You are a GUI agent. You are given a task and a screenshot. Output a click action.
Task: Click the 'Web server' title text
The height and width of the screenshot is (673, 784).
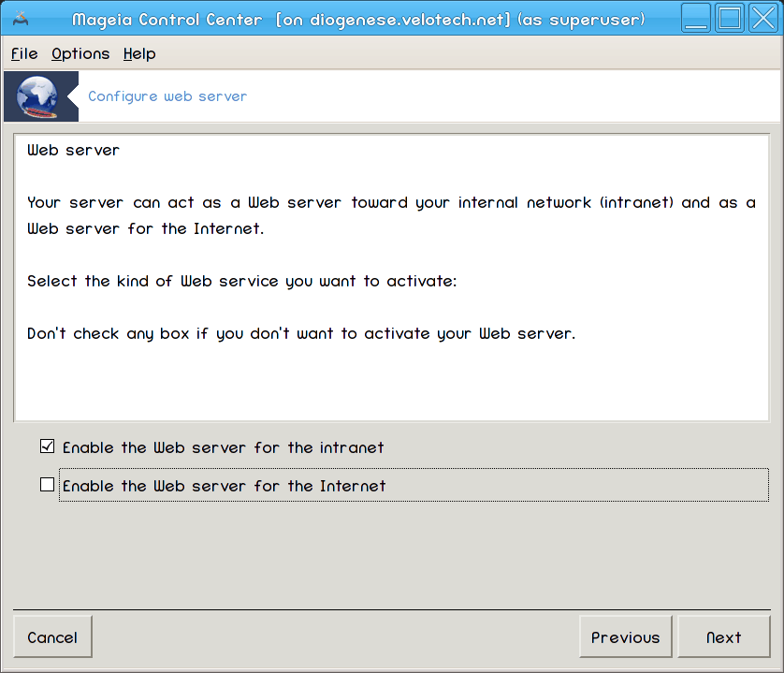tap(74, 150)
